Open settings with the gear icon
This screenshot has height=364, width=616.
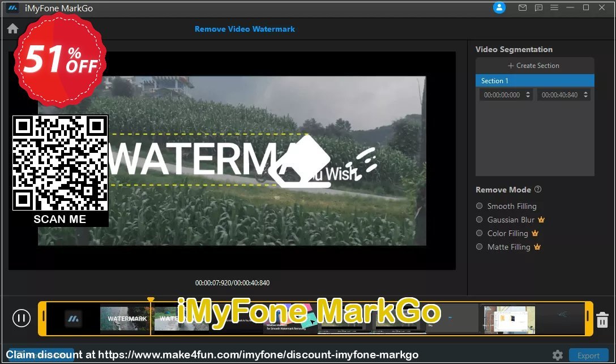(558, 356)
